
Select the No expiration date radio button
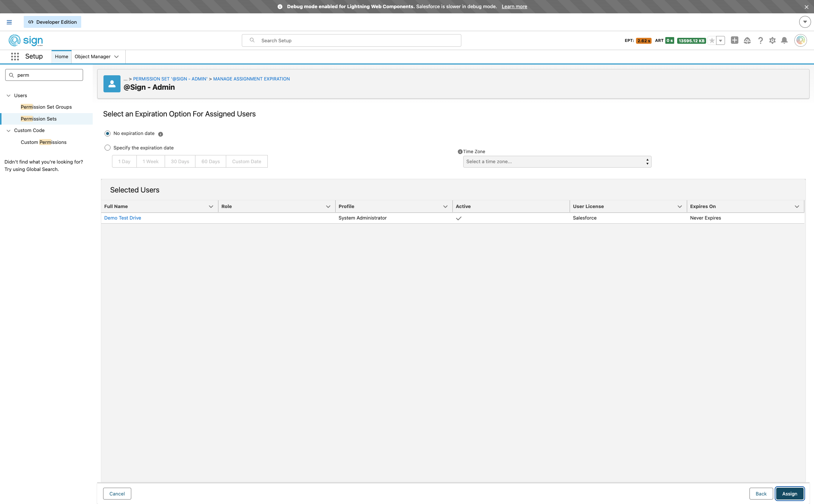click(x=108, y=134)
